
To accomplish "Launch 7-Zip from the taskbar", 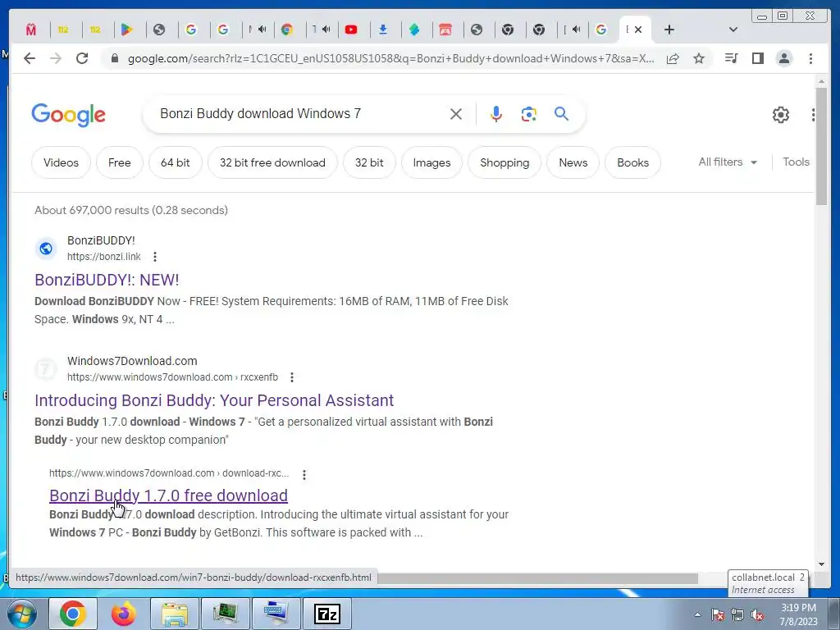I will (327, 614).
